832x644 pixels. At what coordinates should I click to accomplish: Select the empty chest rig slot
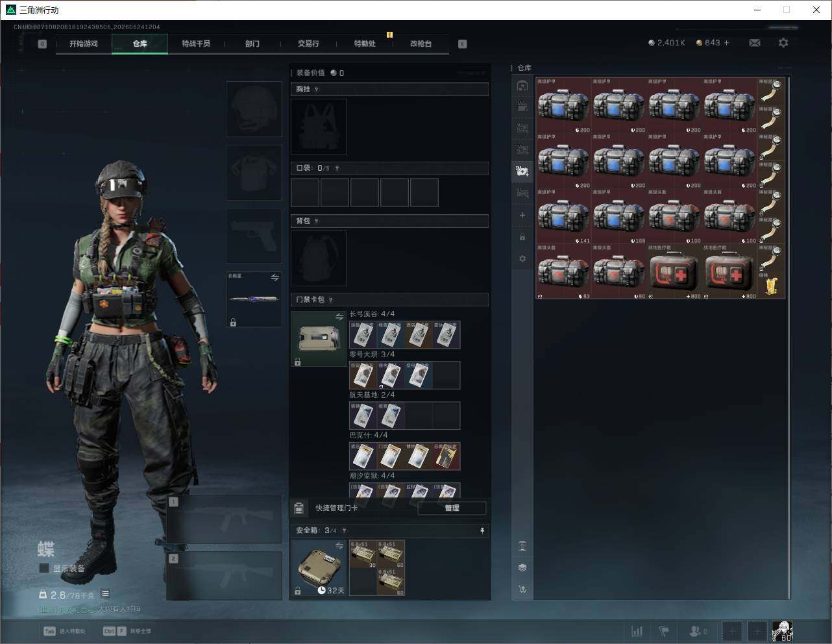click(x=319, y=127)
